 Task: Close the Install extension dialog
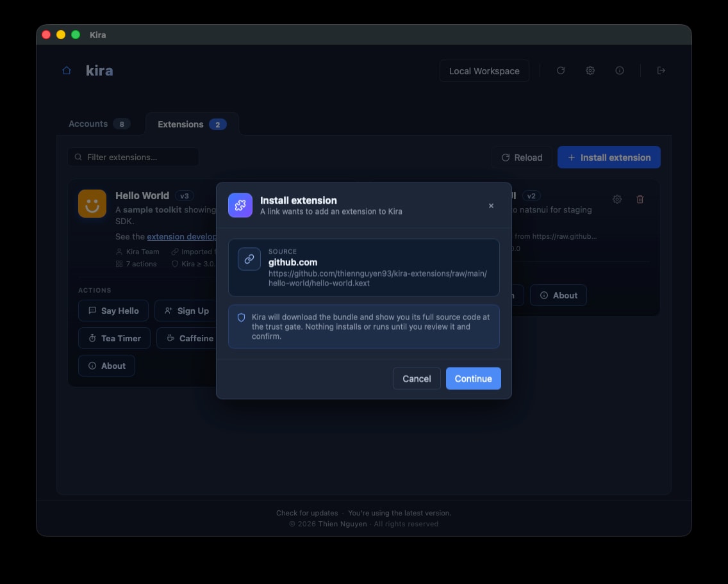(491, 206)
